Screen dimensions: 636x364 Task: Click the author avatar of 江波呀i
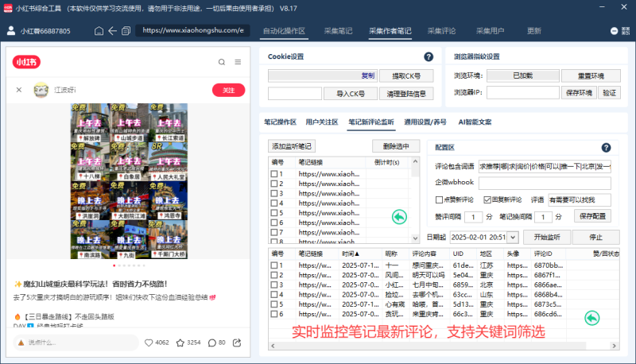41,90
